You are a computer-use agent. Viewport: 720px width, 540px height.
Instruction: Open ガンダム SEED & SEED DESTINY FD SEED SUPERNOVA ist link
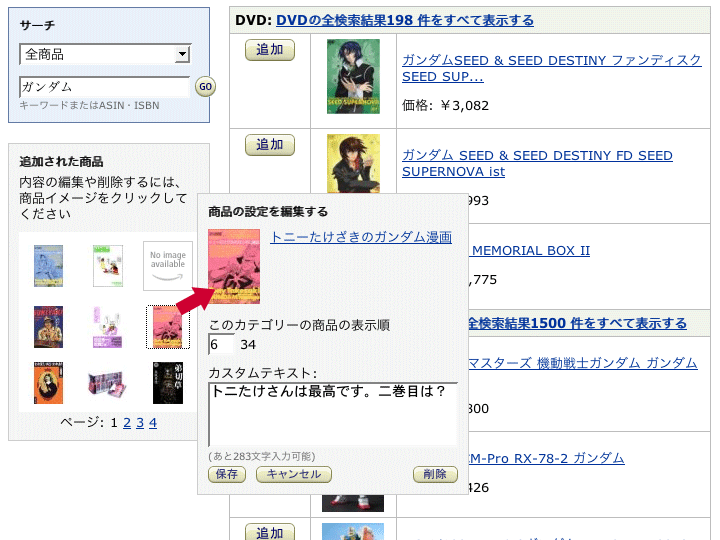tap(537, 163)
